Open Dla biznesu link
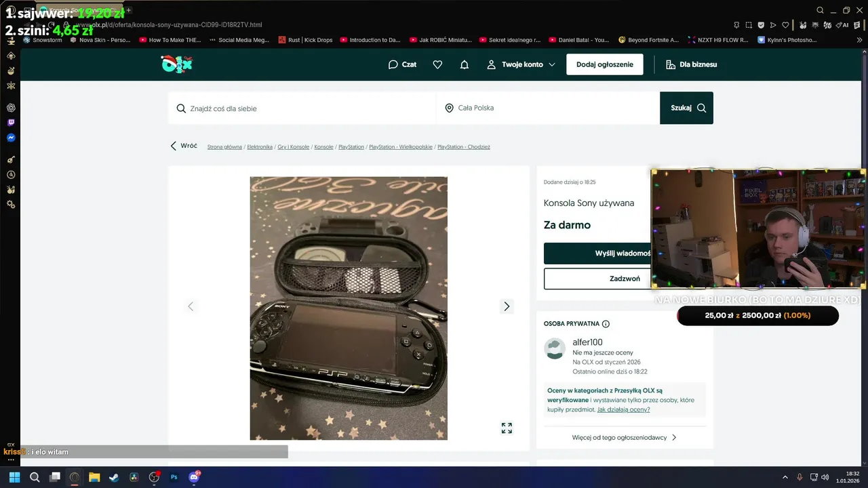Screen dimensions: 868x488 691,64
